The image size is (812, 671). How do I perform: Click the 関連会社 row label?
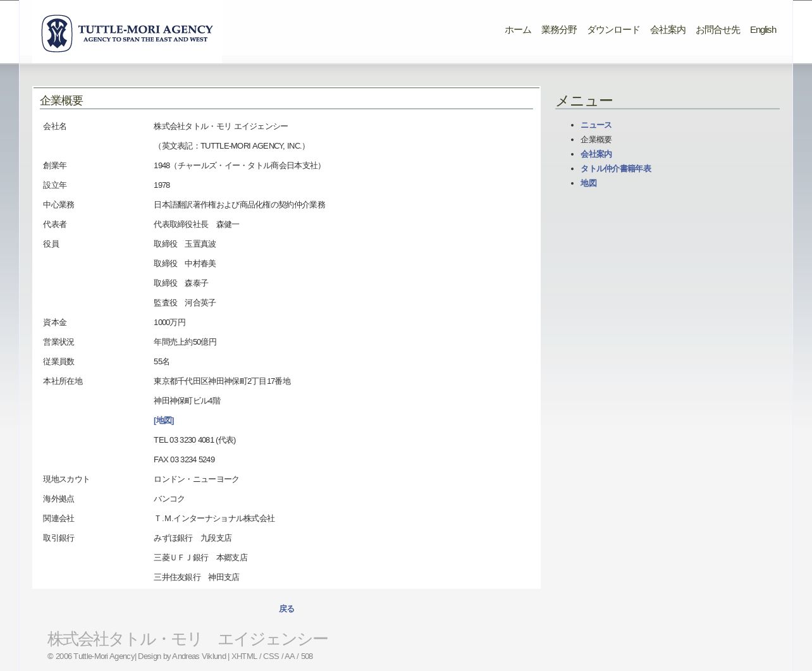(x=59, y=519)
